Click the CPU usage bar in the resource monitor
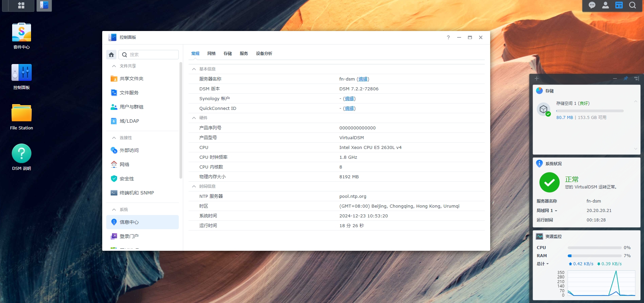Image resolution: width=644 pixels, height=303 pixels. tap(594, 248)
